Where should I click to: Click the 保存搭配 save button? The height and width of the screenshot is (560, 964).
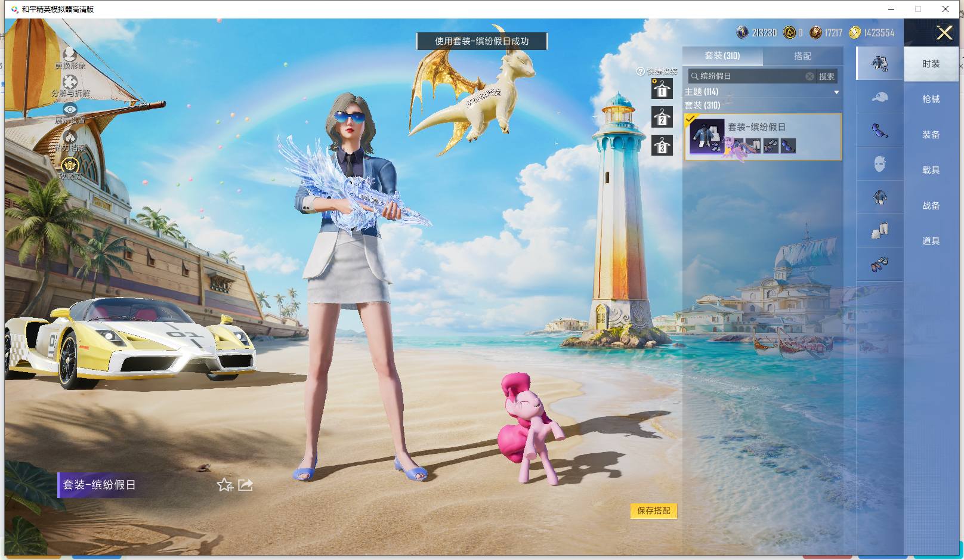654,511
